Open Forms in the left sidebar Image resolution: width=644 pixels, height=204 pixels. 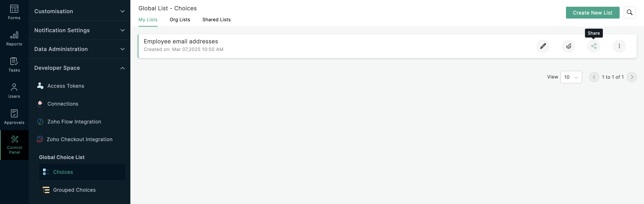click(14, 12)
